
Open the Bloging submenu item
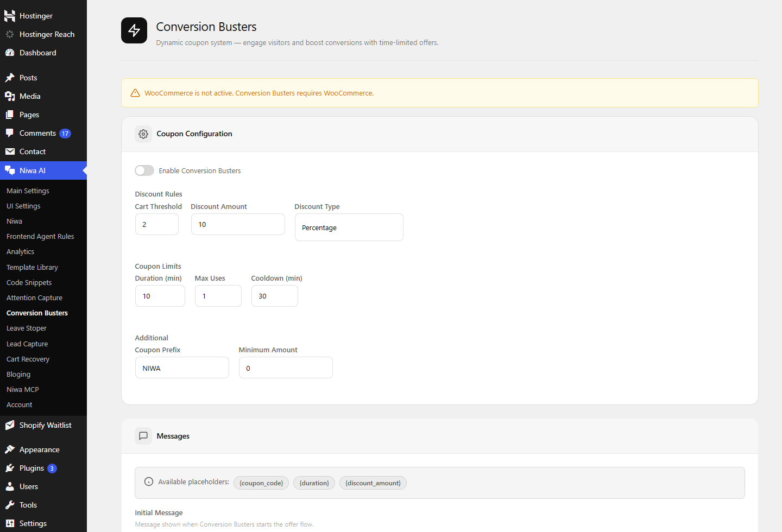pyautogui.click(x=18, y=374)
